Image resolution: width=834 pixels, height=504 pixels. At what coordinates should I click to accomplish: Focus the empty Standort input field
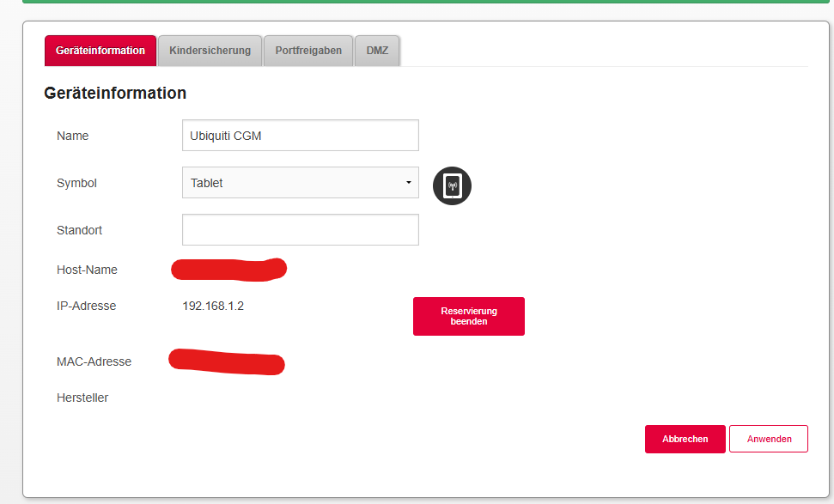pos(300,230)
